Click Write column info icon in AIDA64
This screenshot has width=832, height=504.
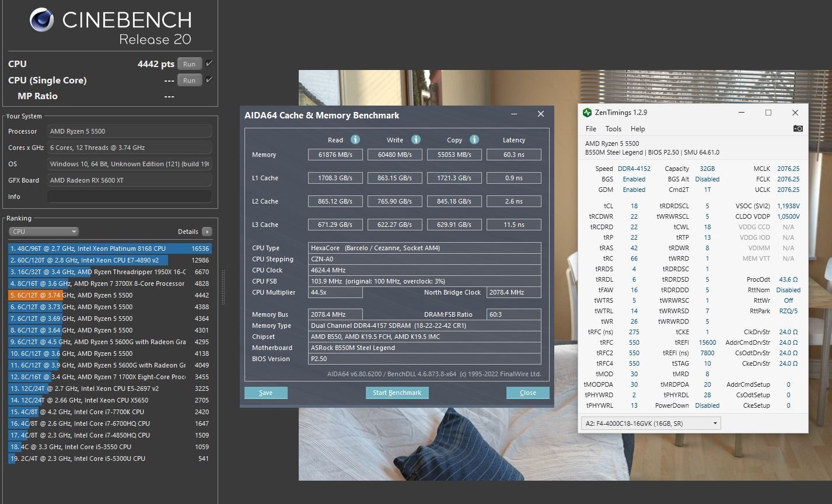coord(415,139)
